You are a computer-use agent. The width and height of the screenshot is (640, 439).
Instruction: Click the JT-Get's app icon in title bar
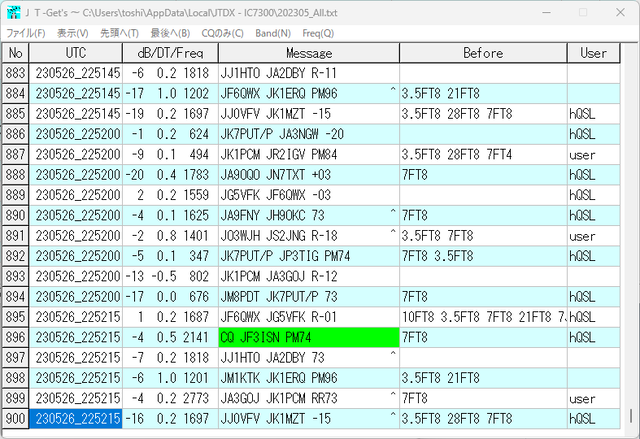(x=13, y=13)
